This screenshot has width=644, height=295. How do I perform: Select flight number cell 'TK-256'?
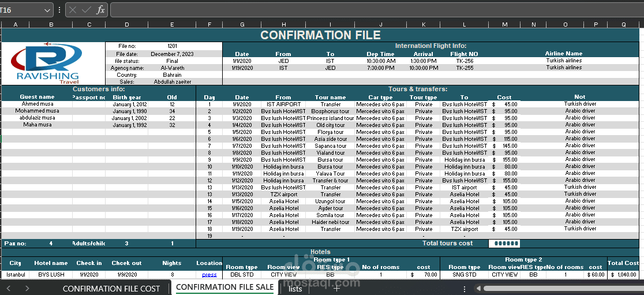(464, 61)
